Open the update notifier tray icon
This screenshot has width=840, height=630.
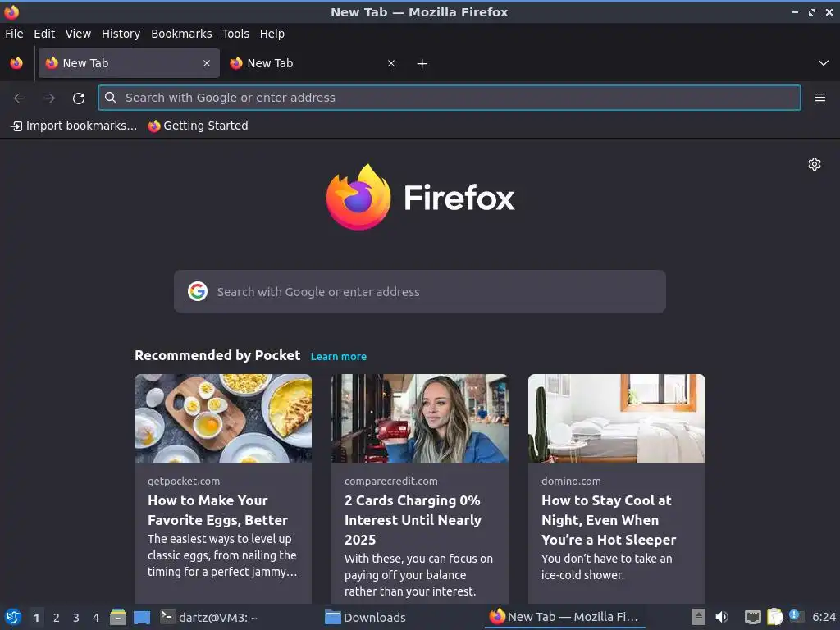pyautogui.click(x=797, y=616)
